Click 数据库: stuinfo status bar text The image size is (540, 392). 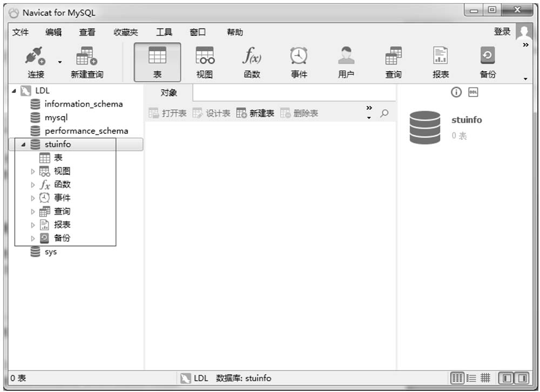pyautogui.click(x=244, y=378)
